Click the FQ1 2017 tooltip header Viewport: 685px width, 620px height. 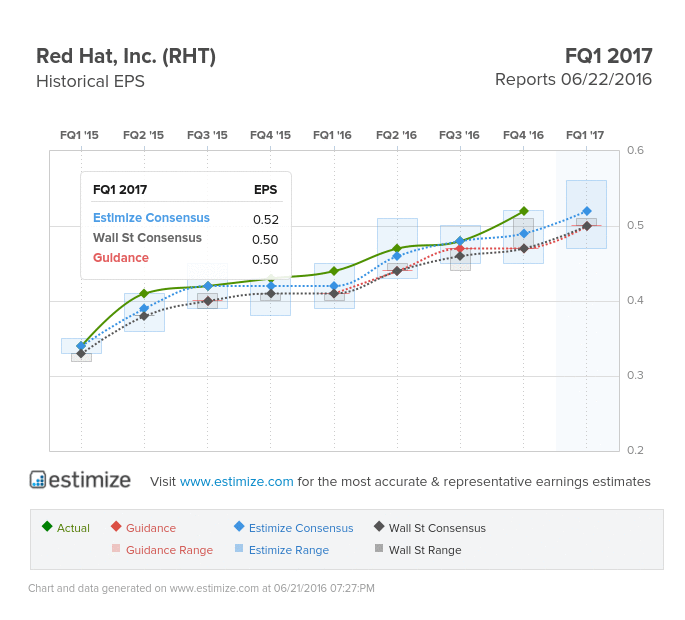point(120,190)
